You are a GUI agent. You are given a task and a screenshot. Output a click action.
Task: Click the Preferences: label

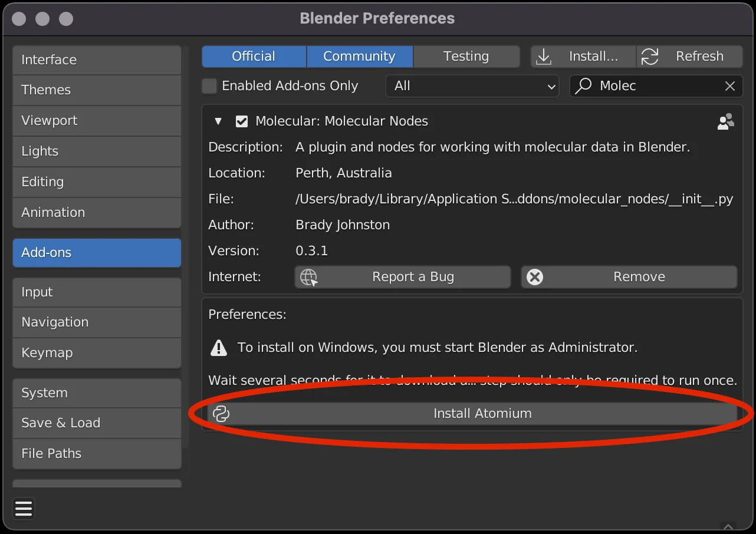coord(248,315)
